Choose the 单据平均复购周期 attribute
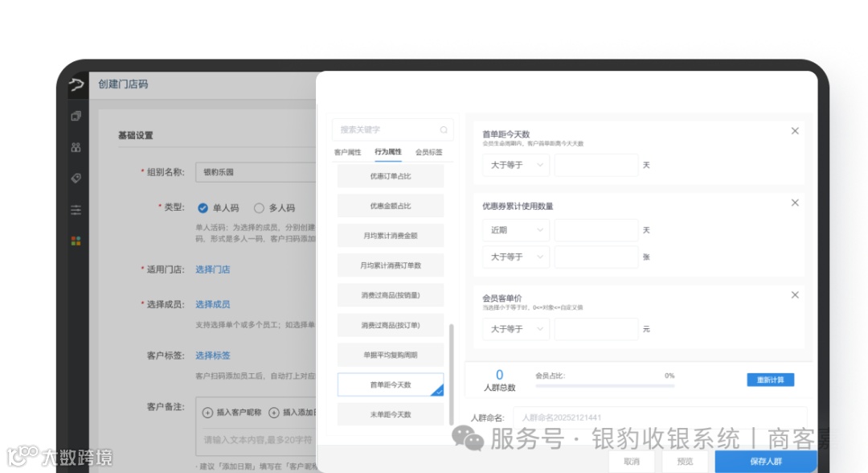The width and height of the screenshot is (868, 473). 391,355
